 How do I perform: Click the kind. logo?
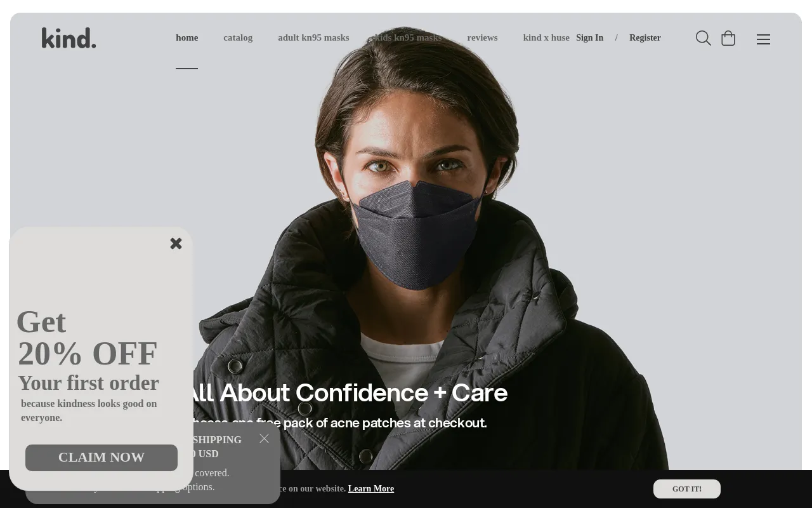coord(69,38)
